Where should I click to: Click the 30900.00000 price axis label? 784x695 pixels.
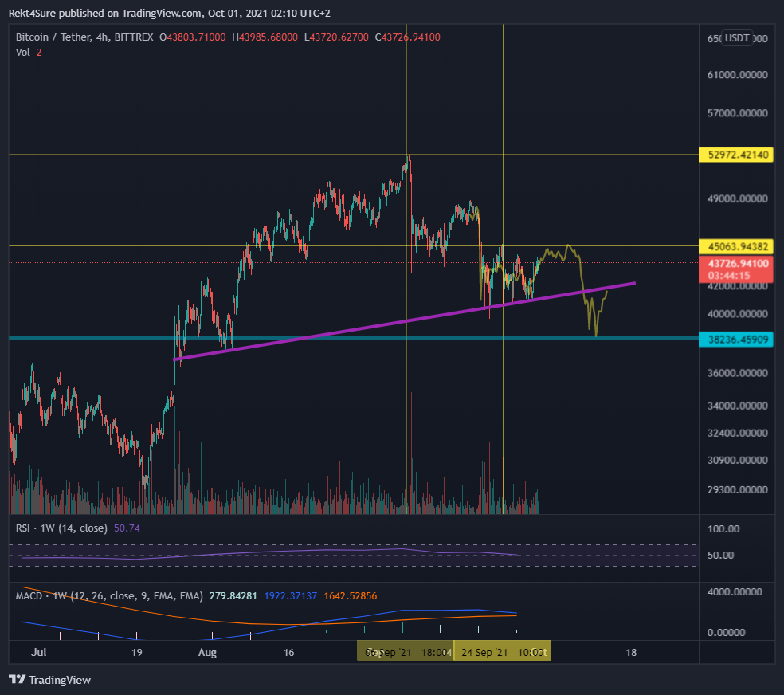[x=738, y=460]
